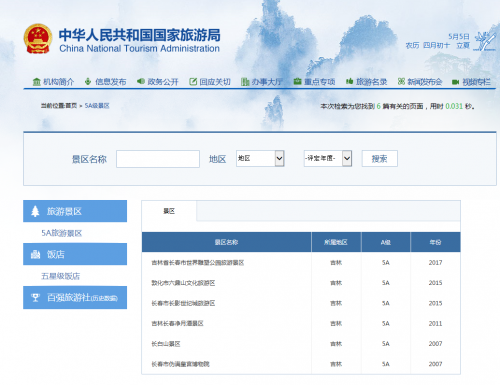
Task: Click the 中华人民共和国国家旅游局 site title
Action: click(139, 35)
